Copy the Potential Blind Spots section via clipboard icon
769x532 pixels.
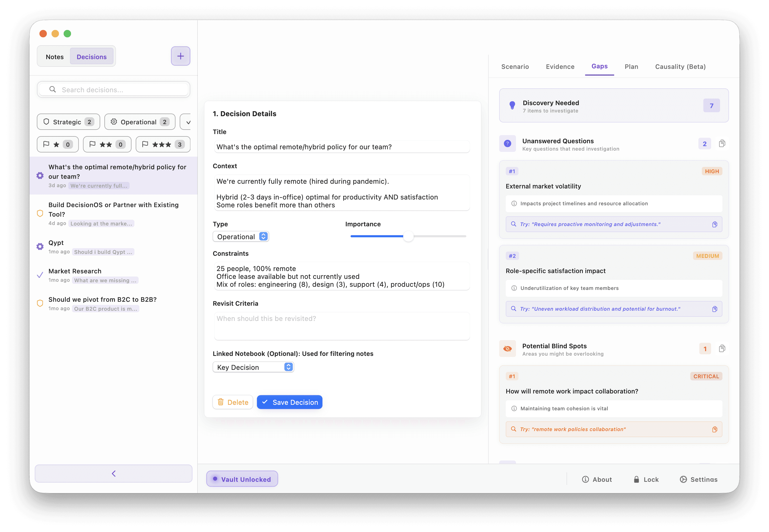click(722, 349)
